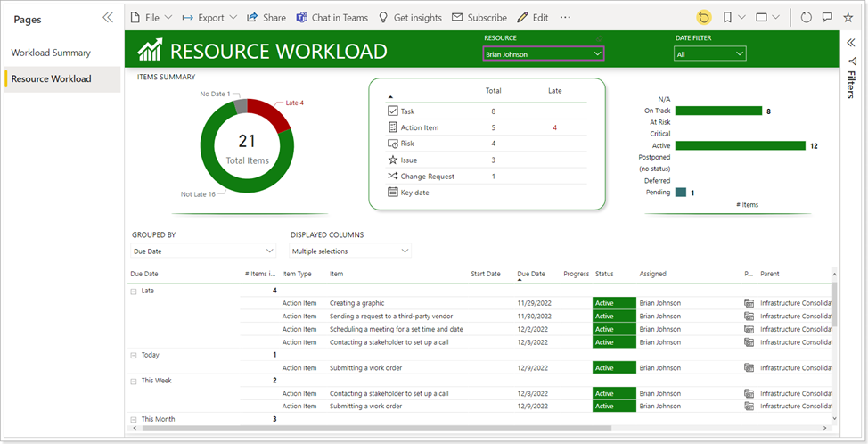
Task: Click the Late count 4 for Action Item
Action: coord(554,127)
